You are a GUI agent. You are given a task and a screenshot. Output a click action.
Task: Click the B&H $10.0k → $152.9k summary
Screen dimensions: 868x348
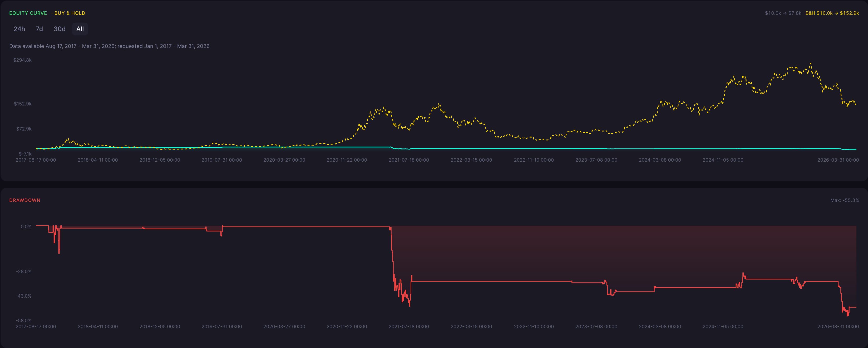coord(832,13)
